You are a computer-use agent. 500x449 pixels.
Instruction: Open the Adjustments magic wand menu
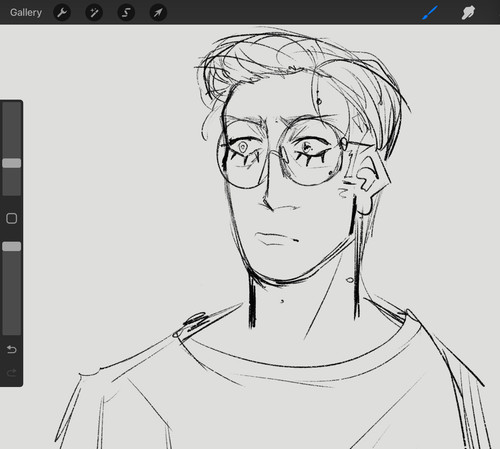click(94, 13)
